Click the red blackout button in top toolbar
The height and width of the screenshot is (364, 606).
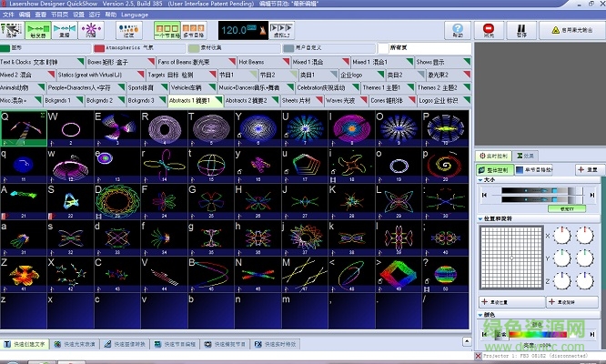click(489, 31)
